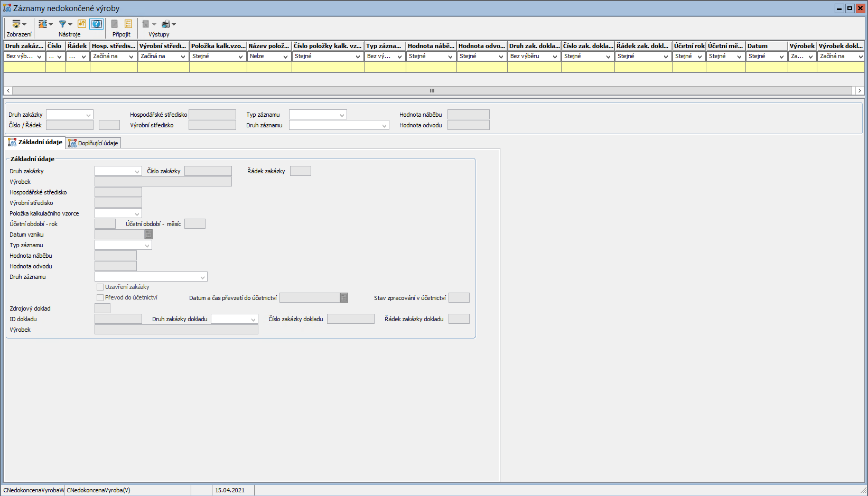This screenshot has width=868, height=496.
Task: Click the Účetní rok column header
Action: [689, 46]
